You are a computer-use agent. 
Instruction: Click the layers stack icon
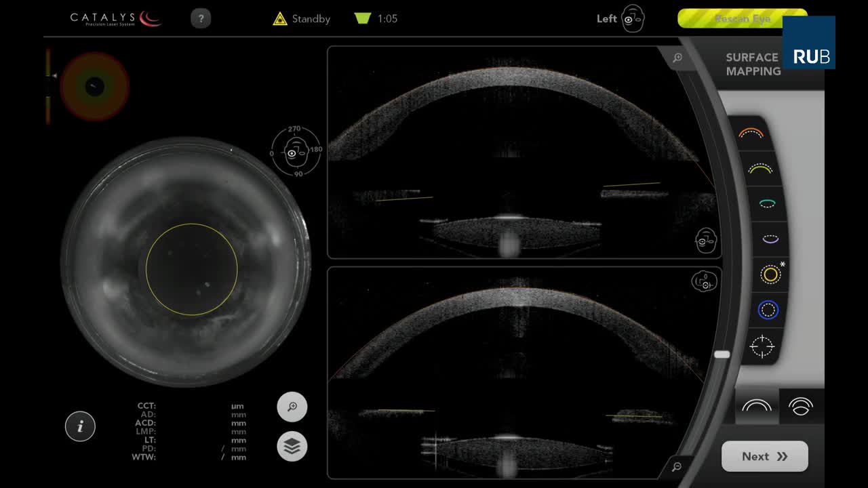292,446
